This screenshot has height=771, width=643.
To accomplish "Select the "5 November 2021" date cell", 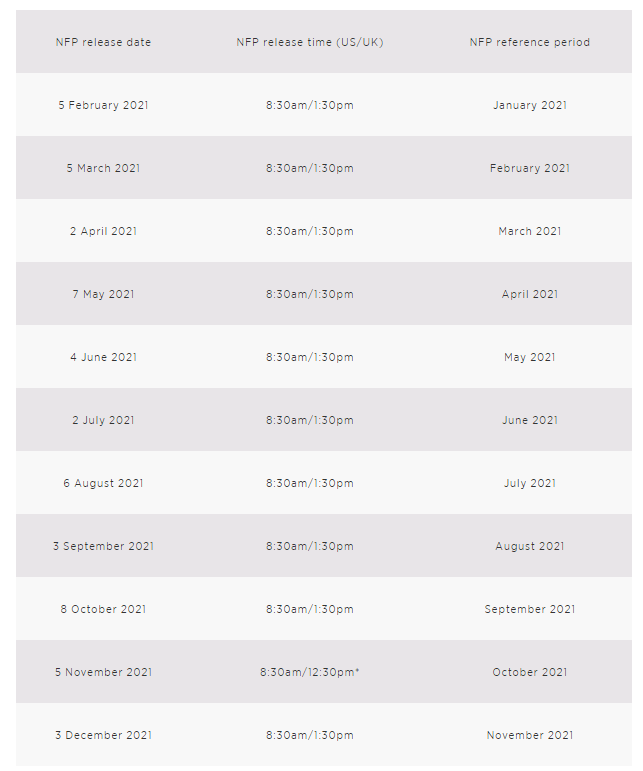I will pyautogui.click(x=103, y=672).
